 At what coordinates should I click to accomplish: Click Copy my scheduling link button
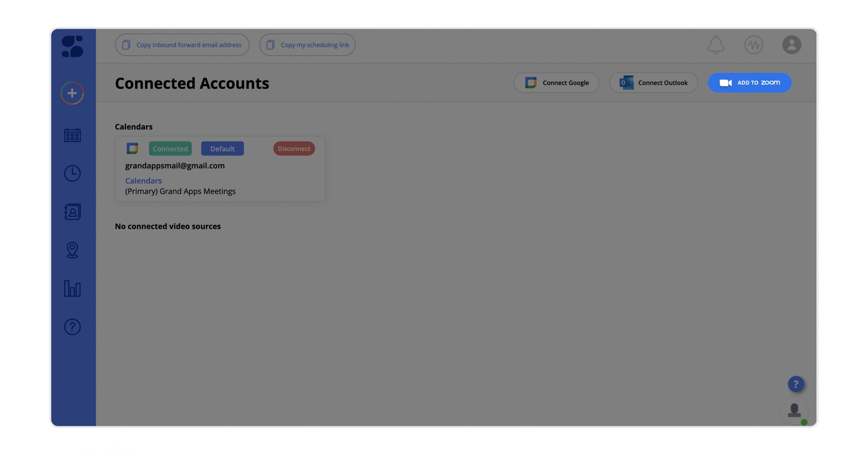click(x=307, y=44)
